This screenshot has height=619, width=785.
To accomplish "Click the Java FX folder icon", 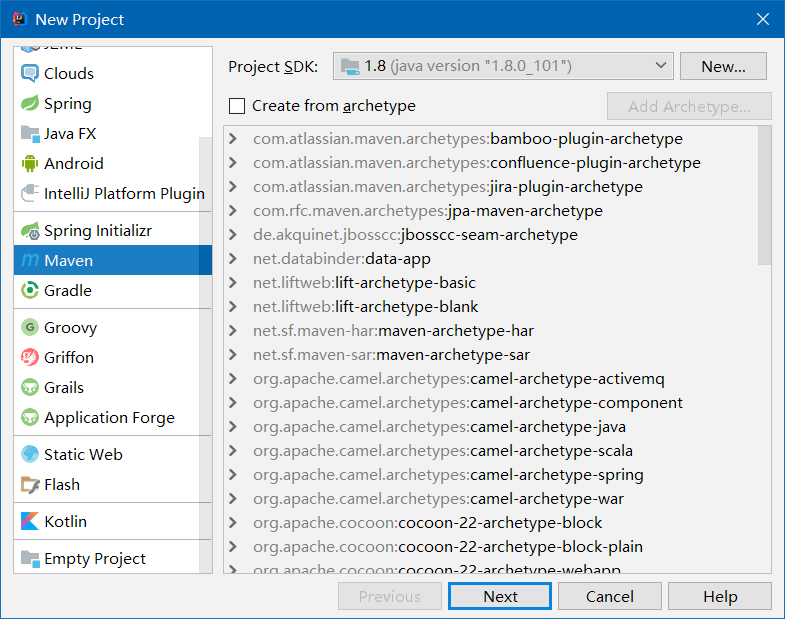I will [30, 134].
